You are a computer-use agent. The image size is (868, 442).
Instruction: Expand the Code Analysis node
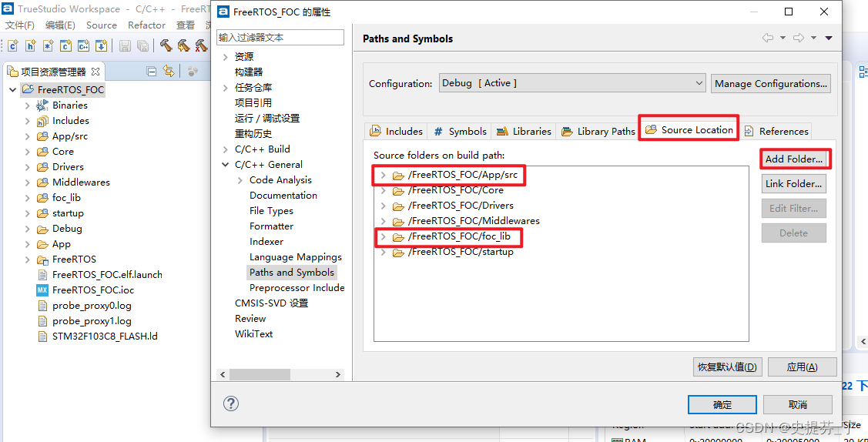point(240,180)
